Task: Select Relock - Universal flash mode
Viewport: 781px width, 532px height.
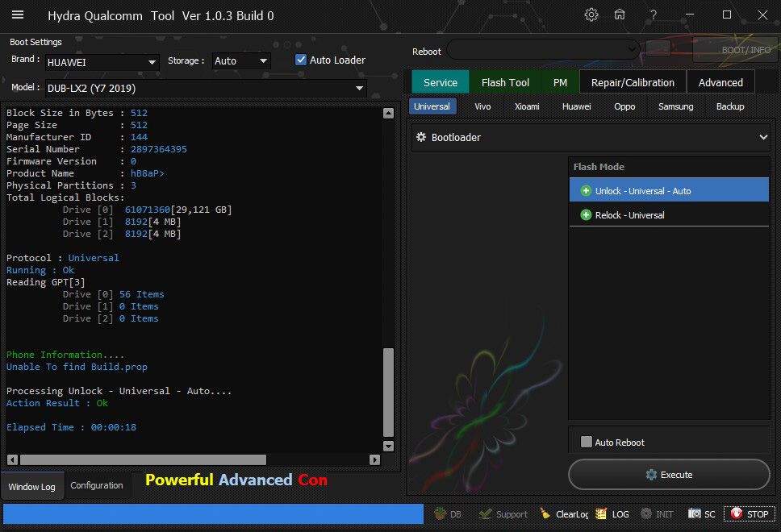Action: 629,215
